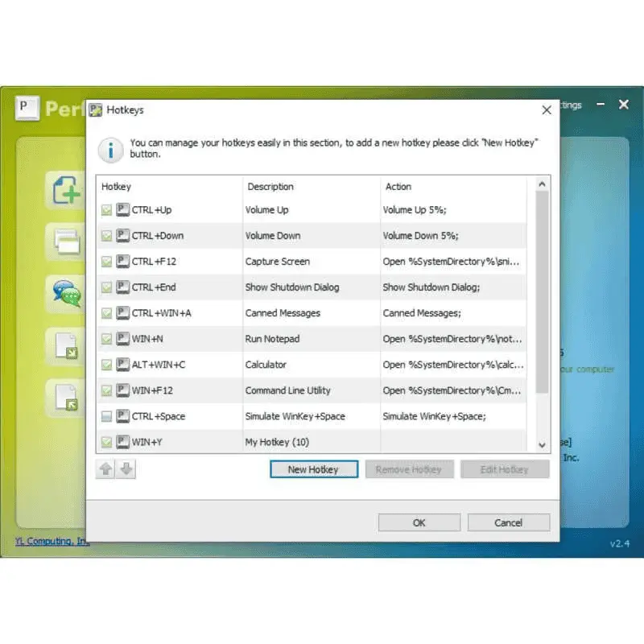Confirm the dialog with OK
This screenshot has height=644, width=644.
(x=419, y=522)
